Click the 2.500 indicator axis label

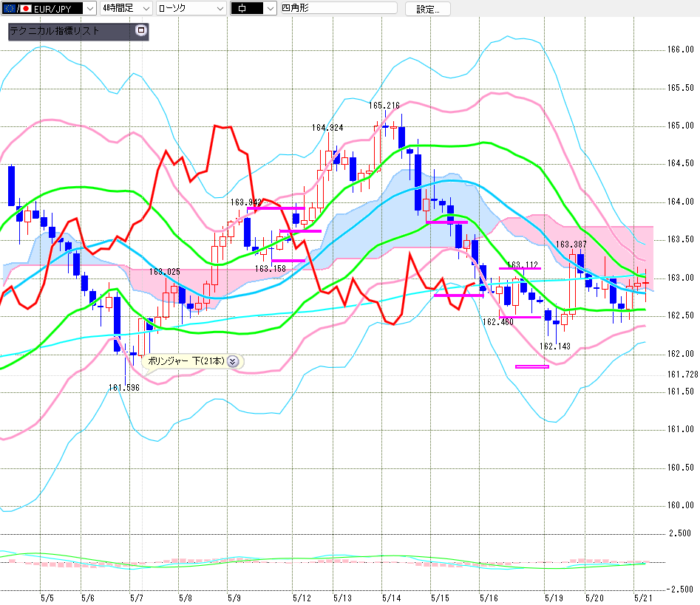(x=680, y=533)
